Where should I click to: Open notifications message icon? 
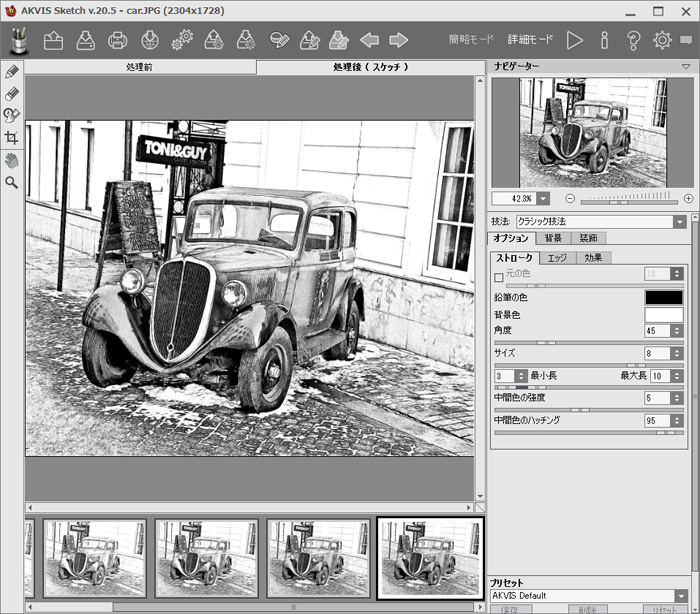click(x=686, y=41)
